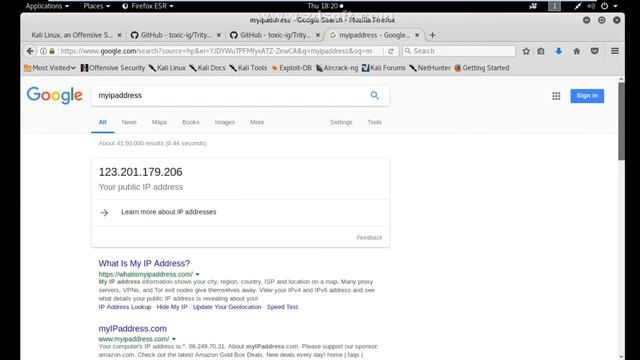Image resolution: width=640 pixels, height=360 pixels.
Task: Go back using the browser back arrow
Action: [x=30, y=51]
